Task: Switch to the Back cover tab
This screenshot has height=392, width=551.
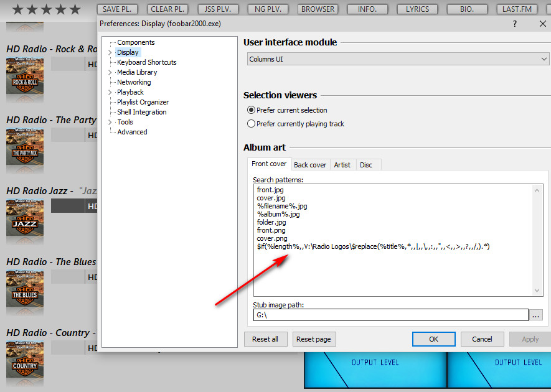Action: (310, 165)
